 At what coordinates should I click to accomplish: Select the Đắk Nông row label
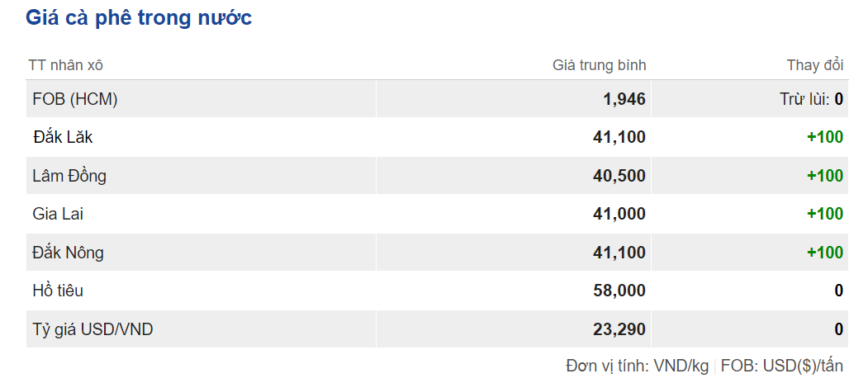tap(69, 253)
